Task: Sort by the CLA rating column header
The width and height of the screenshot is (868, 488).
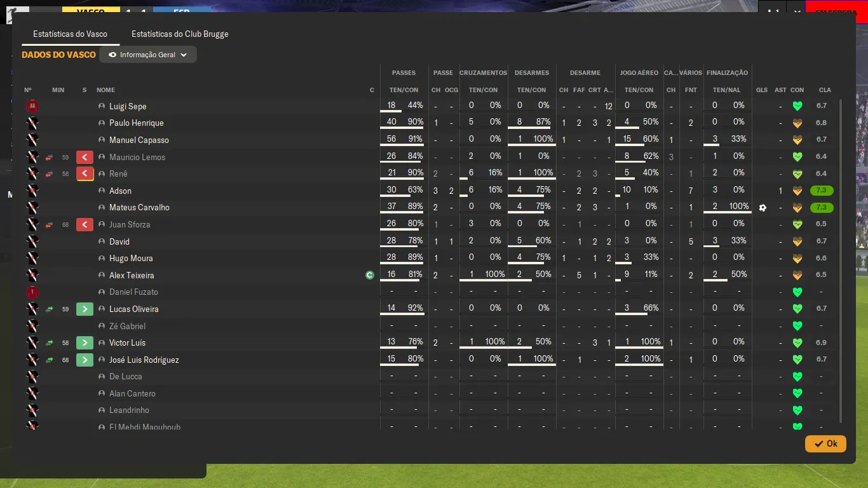Action: point(825,90)
